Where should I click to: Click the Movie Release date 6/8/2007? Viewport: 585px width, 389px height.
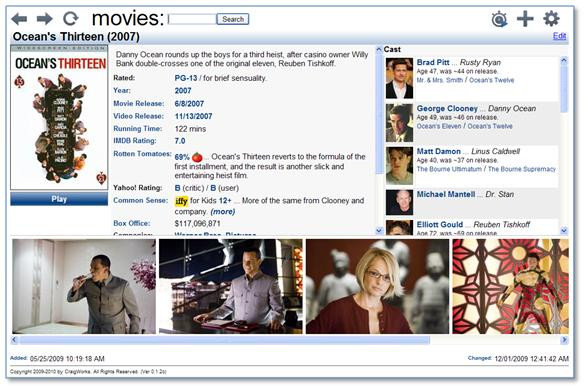[x=189, y=104]
